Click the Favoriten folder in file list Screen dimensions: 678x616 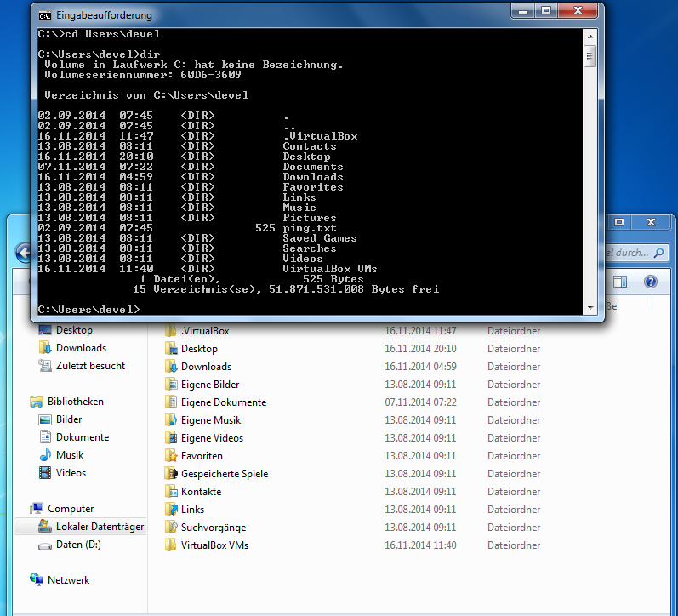pos(202,456)
